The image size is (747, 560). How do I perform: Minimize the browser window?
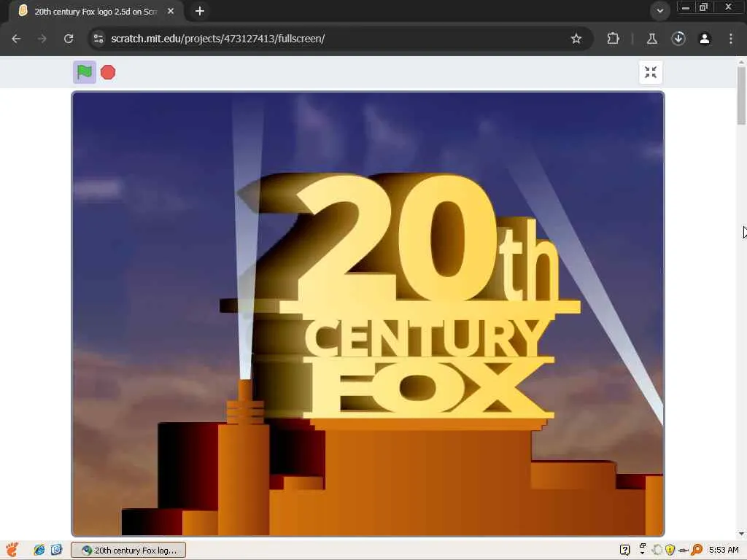pos(686,7)
